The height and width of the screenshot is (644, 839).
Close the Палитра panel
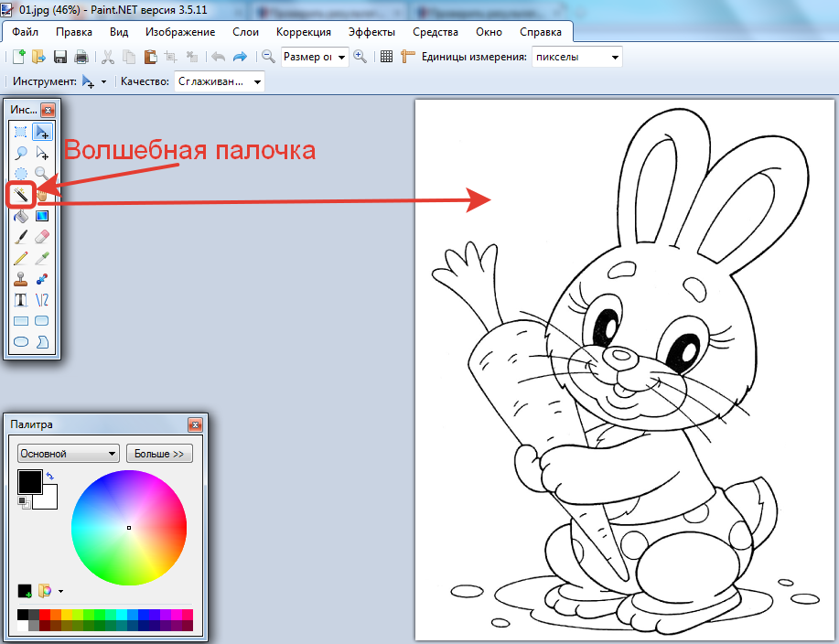click(194, 424)
